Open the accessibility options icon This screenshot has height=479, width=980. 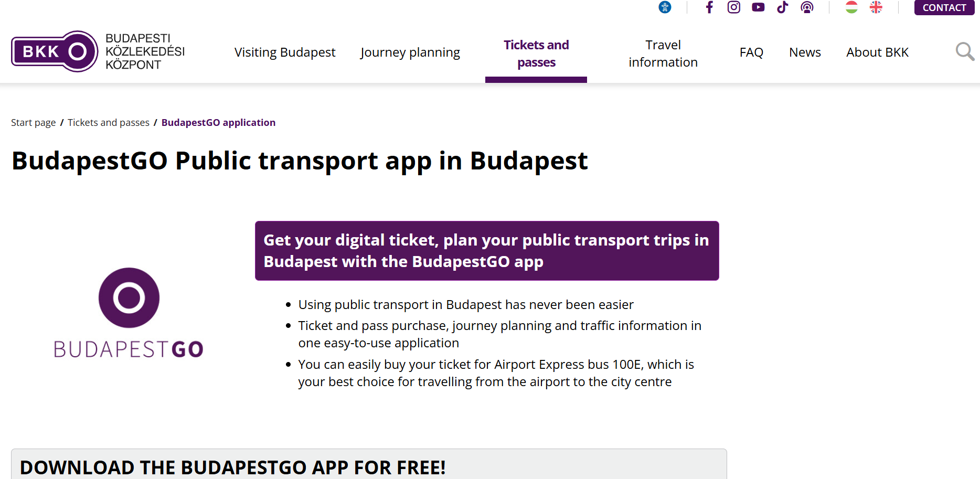click(665, 7)
